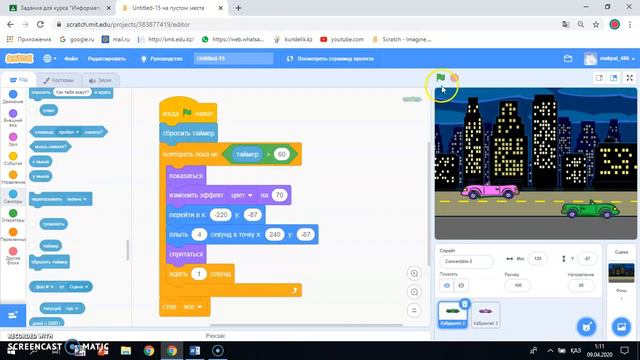The image size is (640, 360).
Task: Enter full screen stage mode
Action: click(630, 78)
